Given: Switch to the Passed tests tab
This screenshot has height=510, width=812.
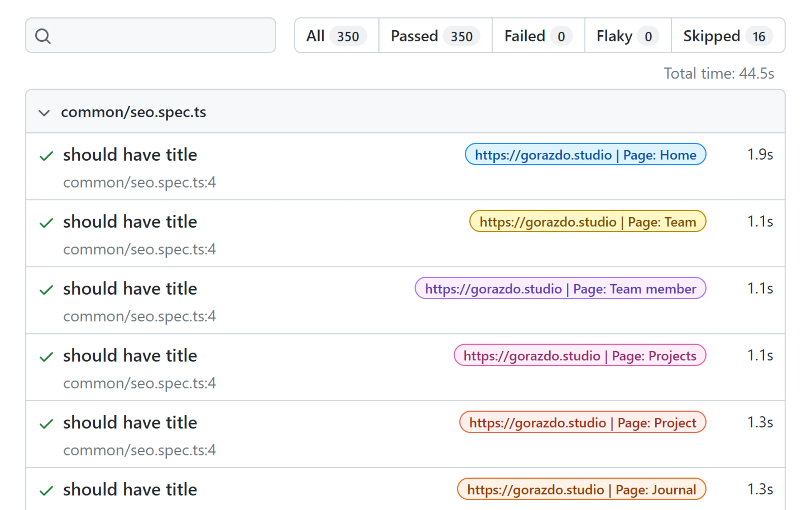Looking at the screenshot, I should (435, 36).
